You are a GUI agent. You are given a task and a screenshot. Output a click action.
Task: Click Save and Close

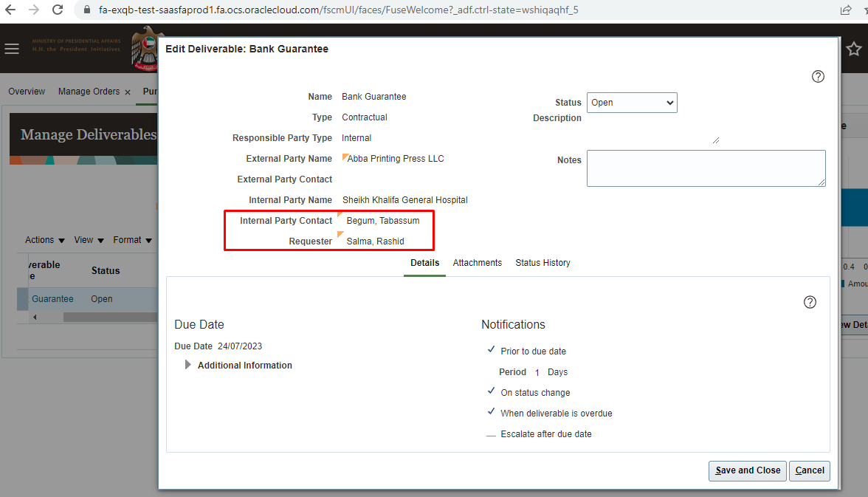(747, 470)
